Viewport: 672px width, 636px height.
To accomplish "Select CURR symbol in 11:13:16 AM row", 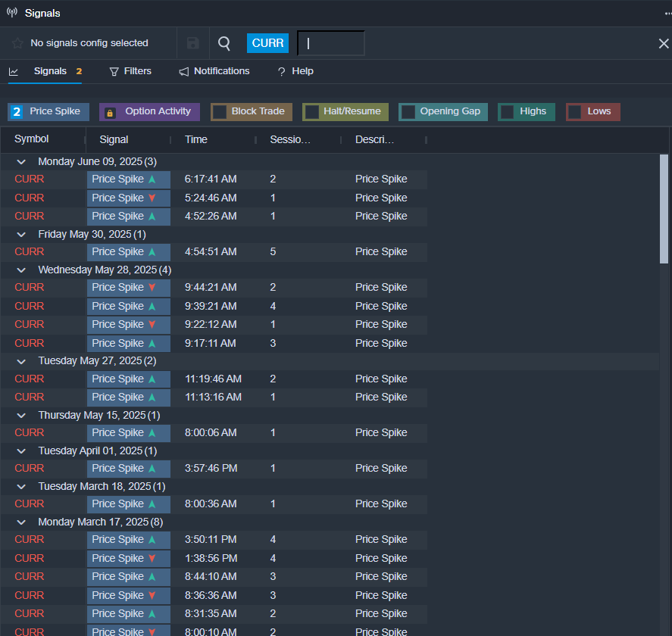I will point(29,397).
